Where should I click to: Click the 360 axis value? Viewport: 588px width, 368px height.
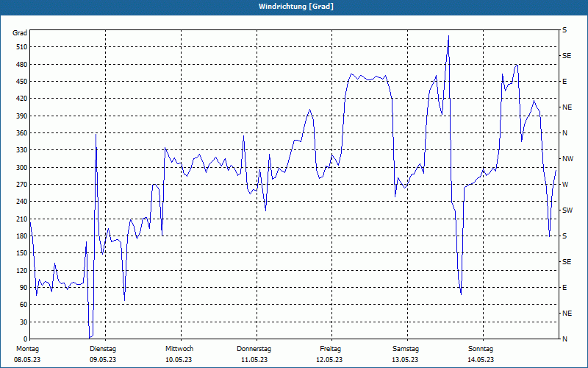pyautogui.click(x=22, y=133)
